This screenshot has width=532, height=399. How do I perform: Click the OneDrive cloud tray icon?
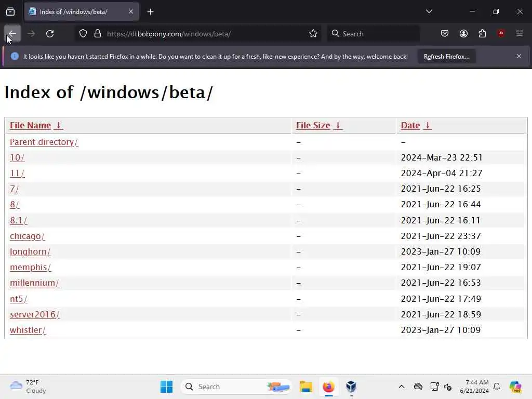[x=418, y=387]
